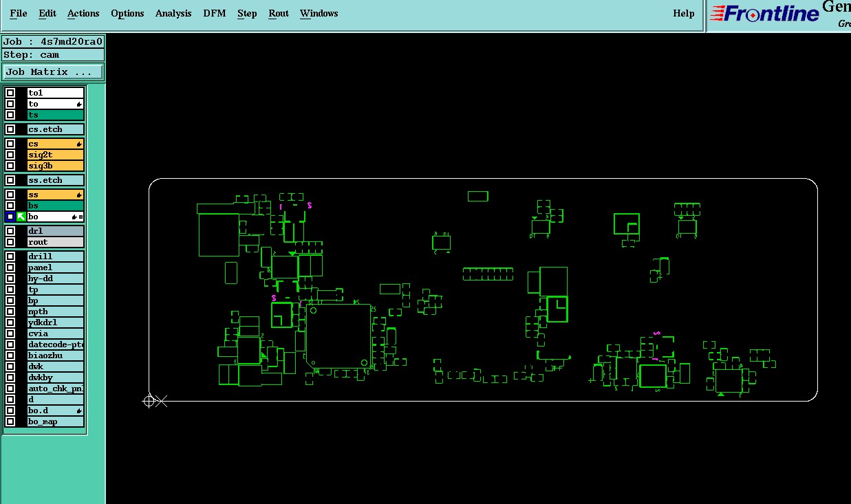Toggle display checkbox for layer ts
The height and width of the screenshot is (504, 851).
tap(10, 115)
